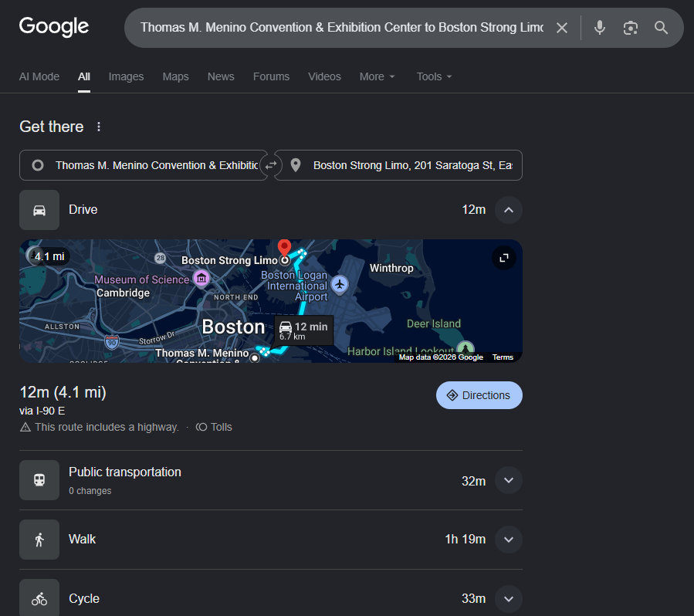
Task: Start voice search with the microphone icon
Action: [x=600, y=28]
